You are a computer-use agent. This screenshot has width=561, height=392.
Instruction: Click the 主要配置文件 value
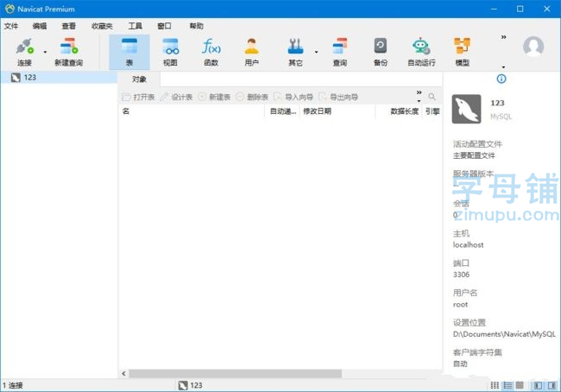click(x=474, y=155)
